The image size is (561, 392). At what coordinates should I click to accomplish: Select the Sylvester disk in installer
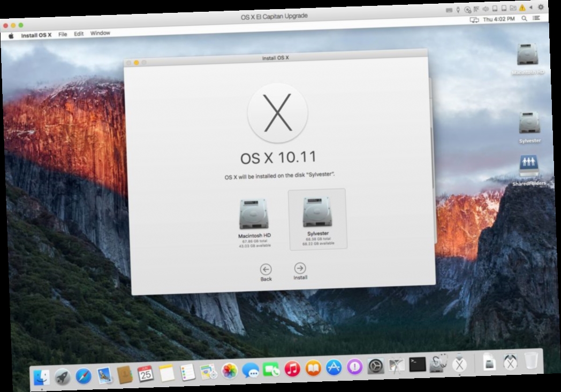coord(317,219)
